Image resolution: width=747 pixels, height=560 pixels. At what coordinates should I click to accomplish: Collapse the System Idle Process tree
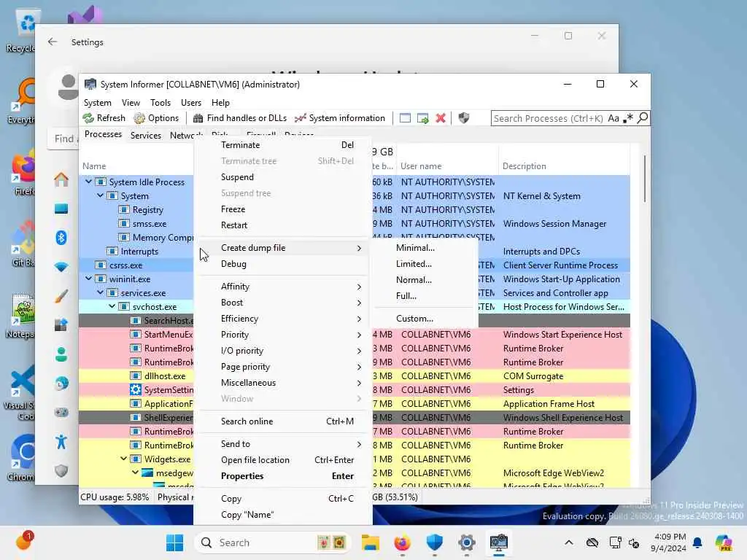click(88, 182)
